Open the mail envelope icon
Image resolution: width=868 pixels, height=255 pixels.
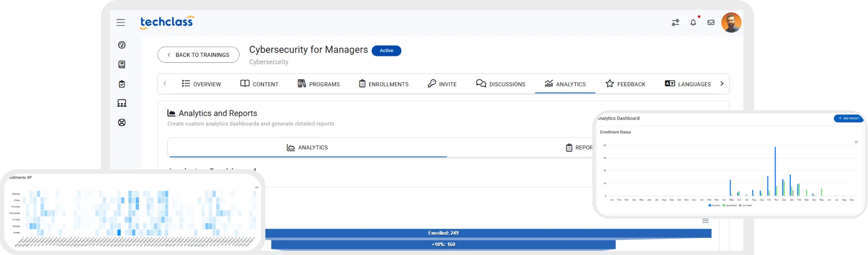click(x=711, y=22)
